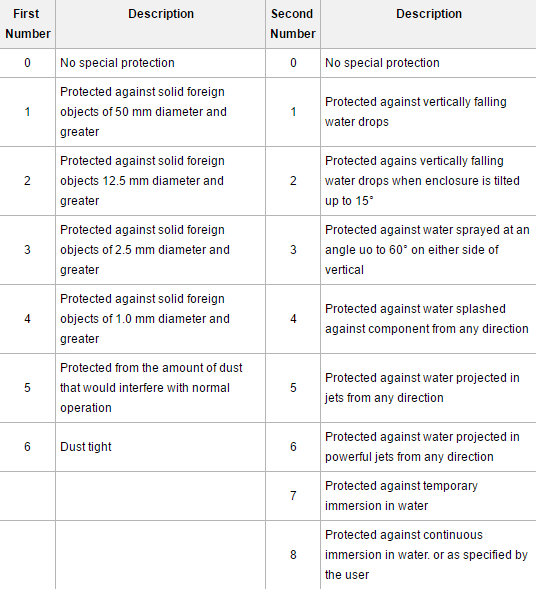Screen dimensions: 536x589
Task: Click the powerful jets description cell
Action: click(429, 447)
